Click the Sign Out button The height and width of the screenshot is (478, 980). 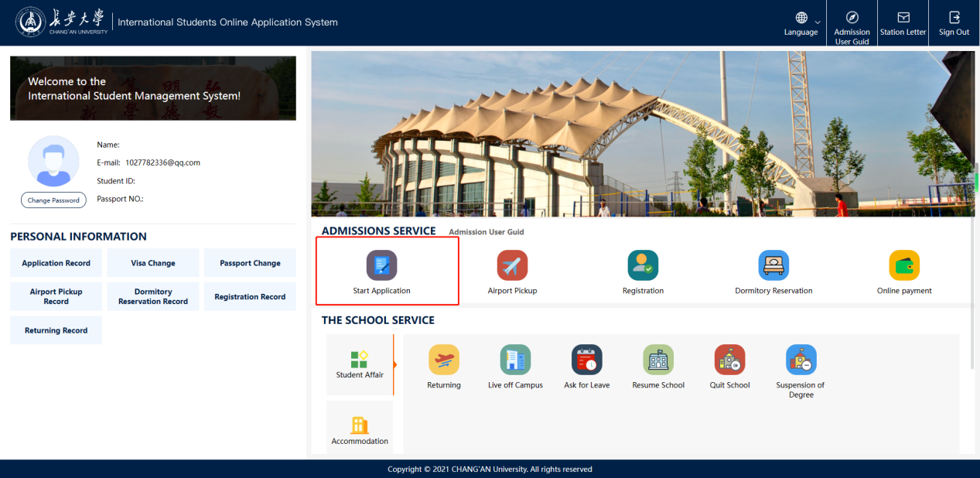pos(954,23)
